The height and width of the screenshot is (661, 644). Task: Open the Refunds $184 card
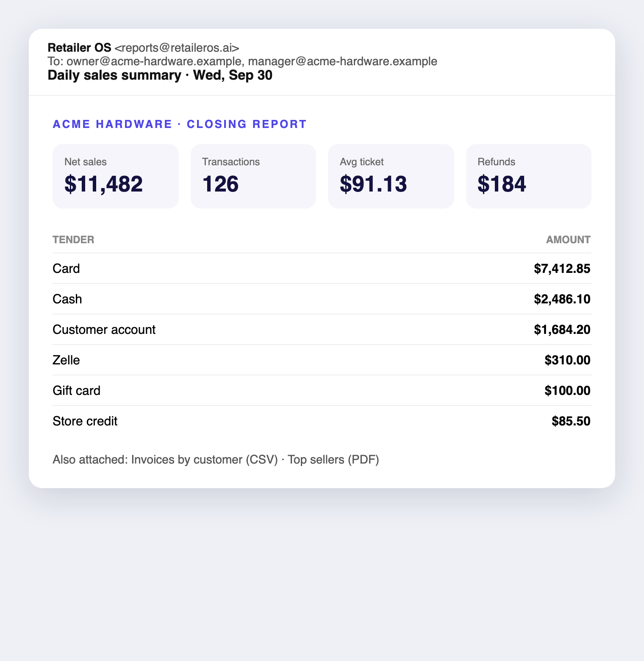coord(528,176)
